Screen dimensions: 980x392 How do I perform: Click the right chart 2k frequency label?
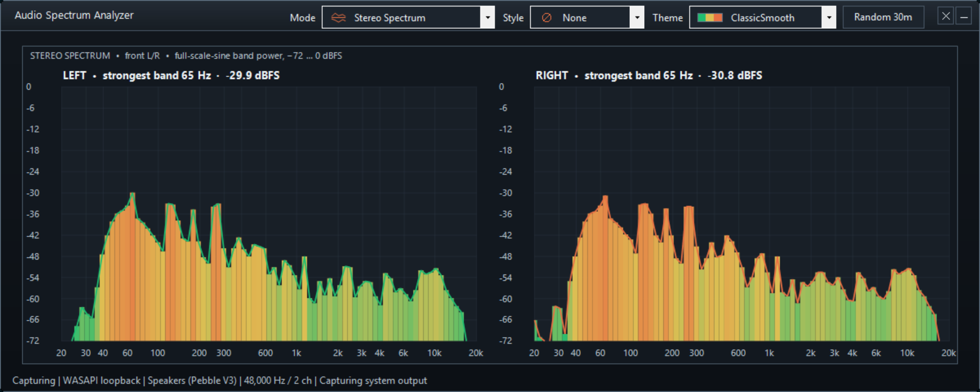(811, 353)
